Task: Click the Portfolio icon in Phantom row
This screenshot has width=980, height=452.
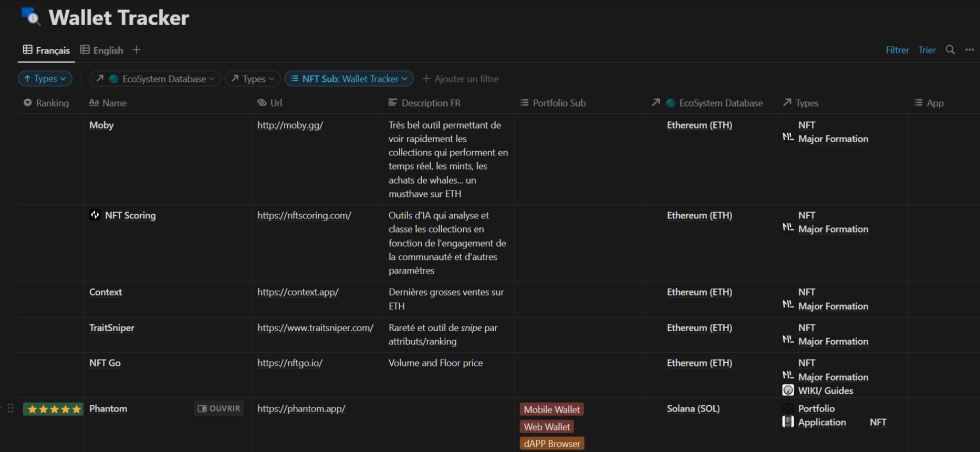Action: point(788,408)
